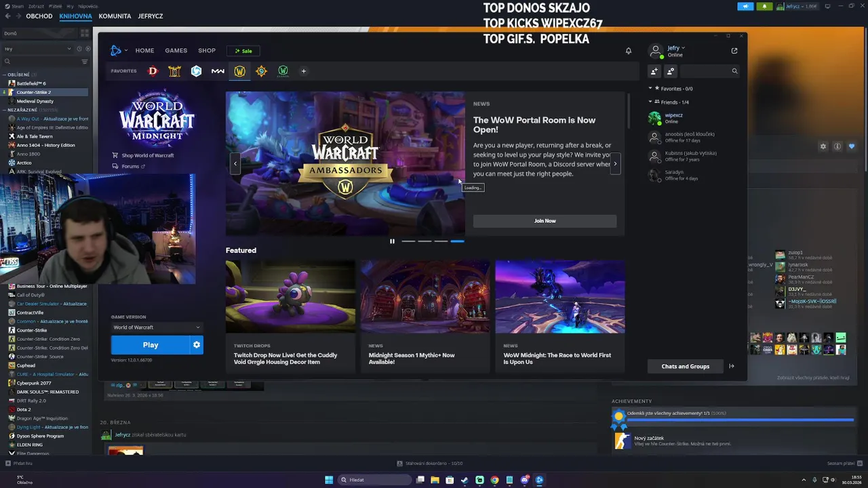
Task: Open the Battle.net logo menu
Action: (118, 50)
